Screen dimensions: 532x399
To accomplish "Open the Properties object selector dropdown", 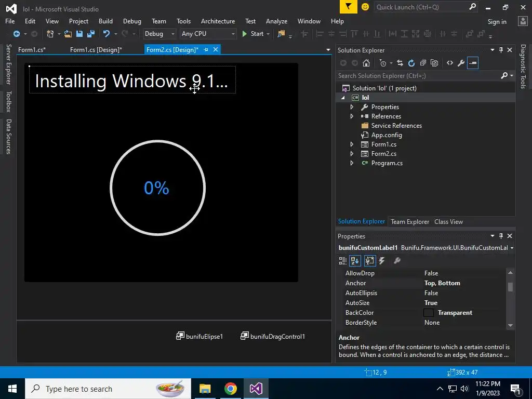I will click(x=512, y=248).
